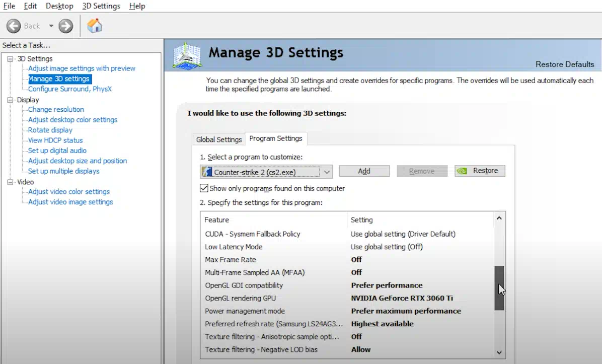Uncheck Show only programs found on this computer
This screenshot has height=364, width=602.
[x=204, y=188]
